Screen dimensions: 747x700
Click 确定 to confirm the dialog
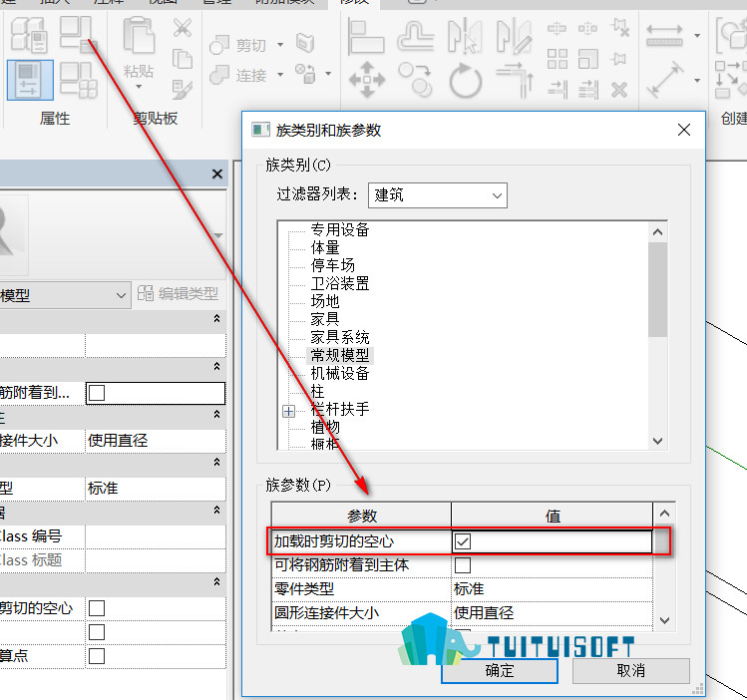pos(500,671)
